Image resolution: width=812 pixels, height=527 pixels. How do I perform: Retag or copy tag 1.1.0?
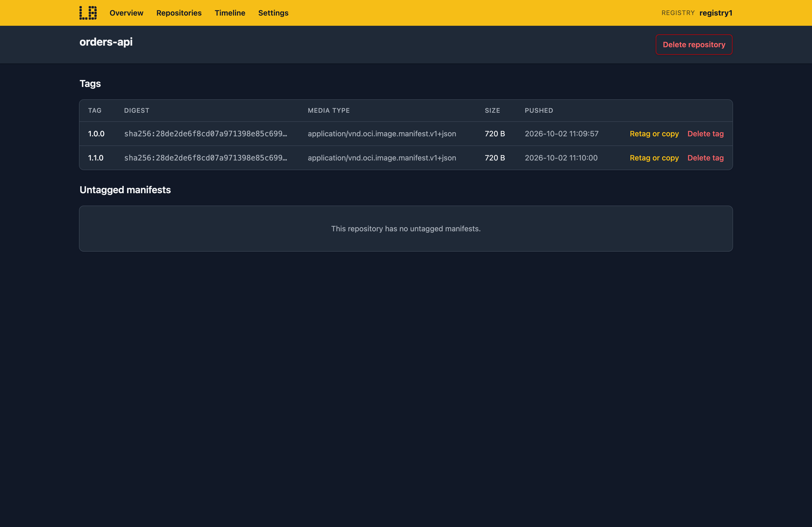pos(654,158)
